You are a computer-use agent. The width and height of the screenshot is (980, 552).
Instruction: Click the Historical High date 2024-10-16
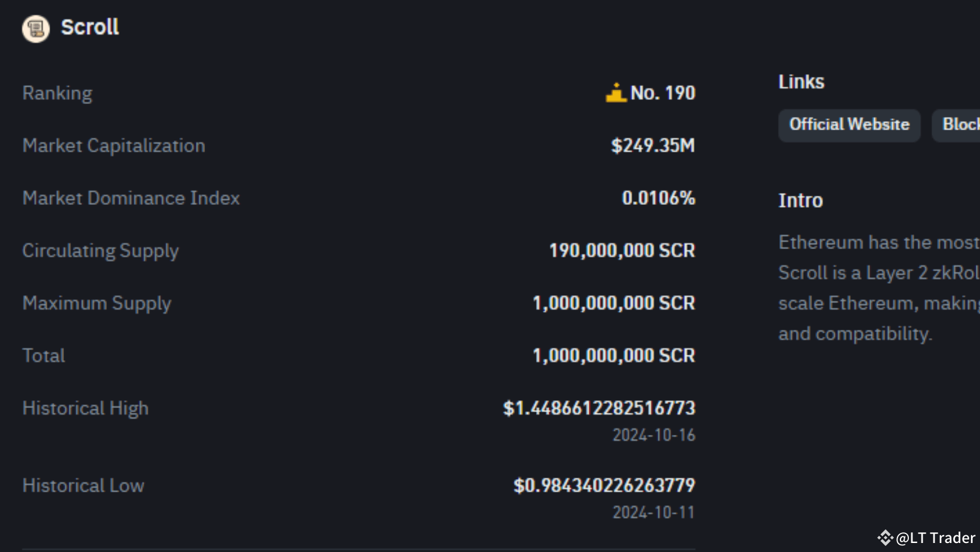pos(655,436)
